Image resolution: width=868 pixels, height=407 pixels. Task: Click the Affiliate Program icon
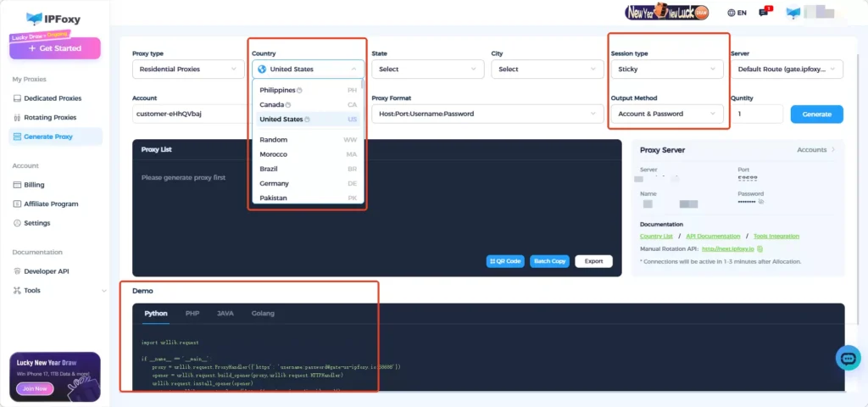[17, 203]
